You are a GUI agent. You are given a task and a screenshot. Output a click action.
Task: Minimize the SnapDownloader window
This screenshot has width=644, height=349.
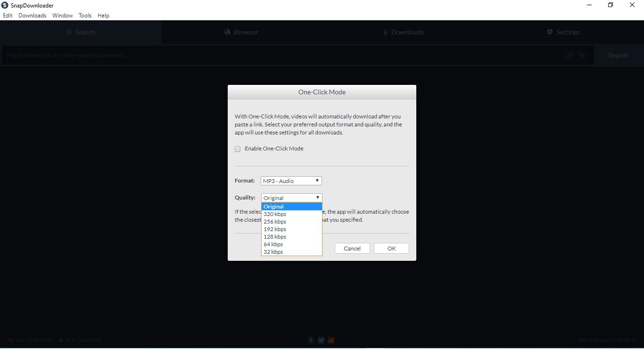coord(589,5)
